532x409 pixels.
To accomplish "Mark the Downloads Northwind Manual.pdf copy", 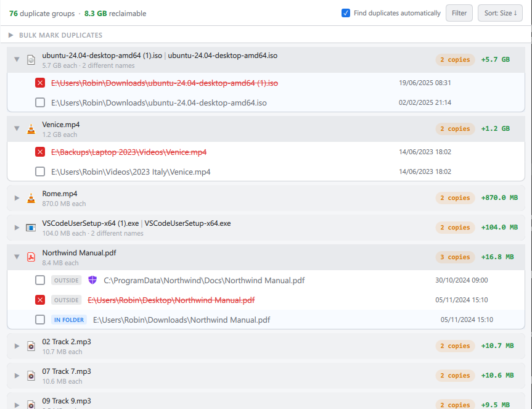I will [40, 320].
